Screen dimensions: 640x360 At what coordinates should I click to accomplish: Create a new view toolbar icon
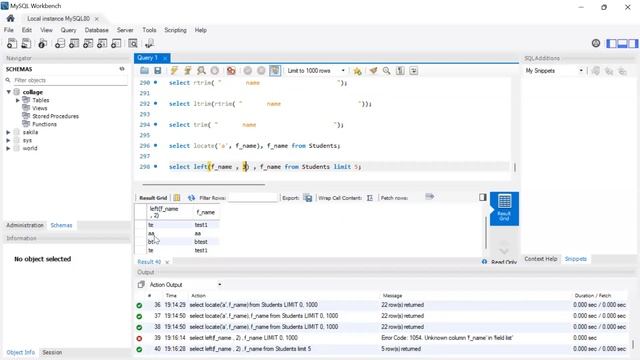pyautogui.click(x=88, y=43)
